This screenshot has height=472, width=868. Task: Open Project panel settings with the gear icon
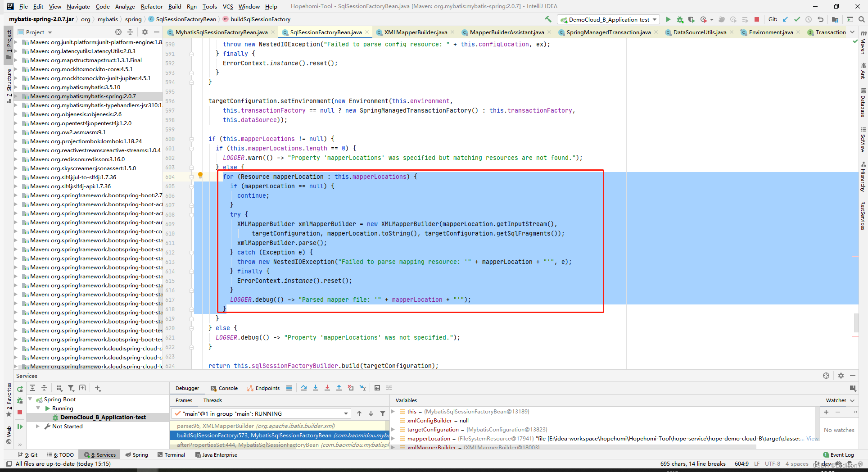click(x=145, y=32)
